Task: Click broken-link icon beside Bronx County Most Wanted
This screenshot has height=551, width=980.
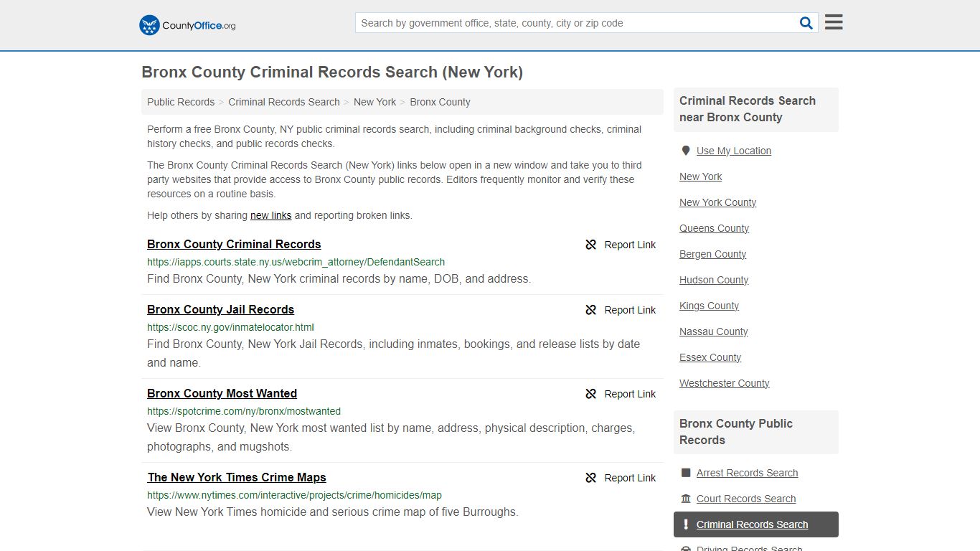Action: click(x=590, y=394)
